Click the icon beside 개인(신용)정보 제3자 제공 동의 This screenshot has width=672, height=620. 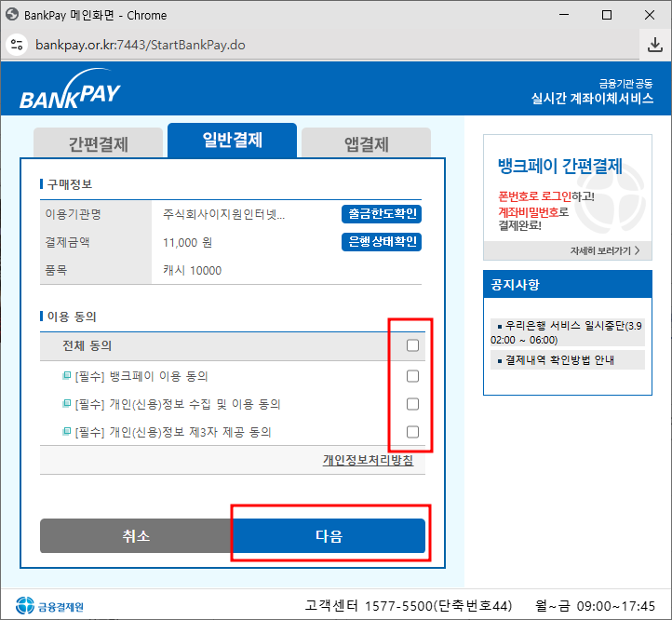66,432
